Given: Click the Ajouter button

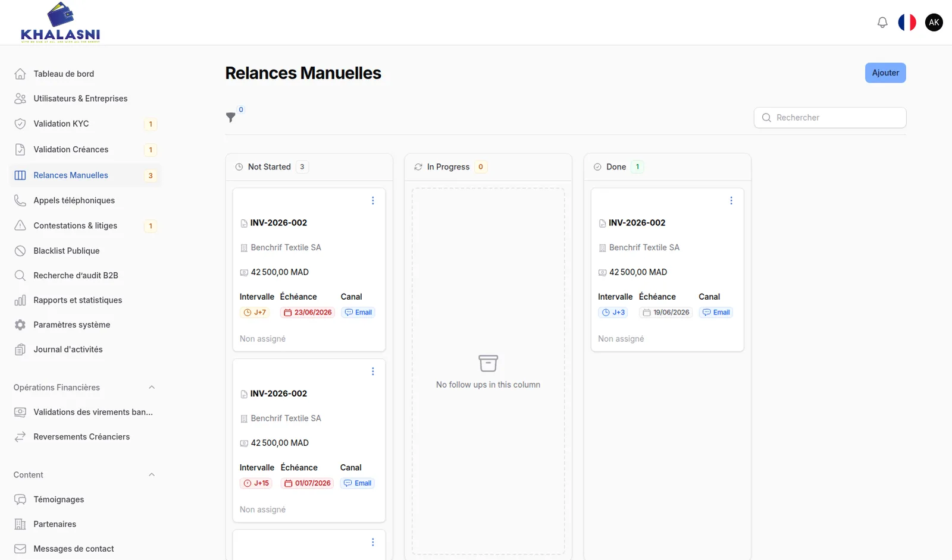Looking at the screenshot, I should coord(885,73).
